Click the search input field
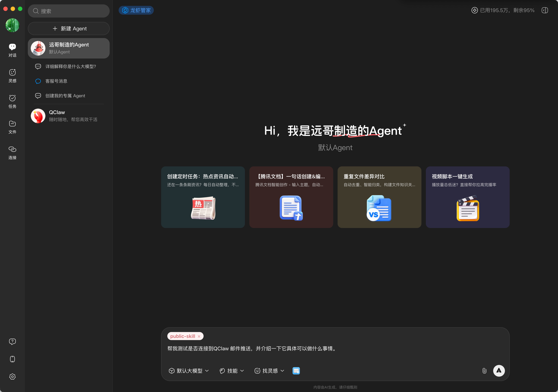This screenshot has height=392, width=558. click(69, 11)
